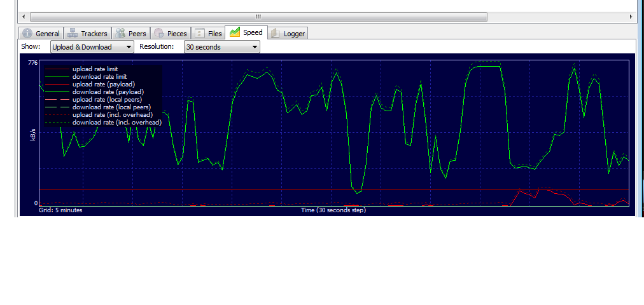Open the Files tab
The width and height of the screenshot is (644, 305).
pyautogui.click(x=208, y=34)
